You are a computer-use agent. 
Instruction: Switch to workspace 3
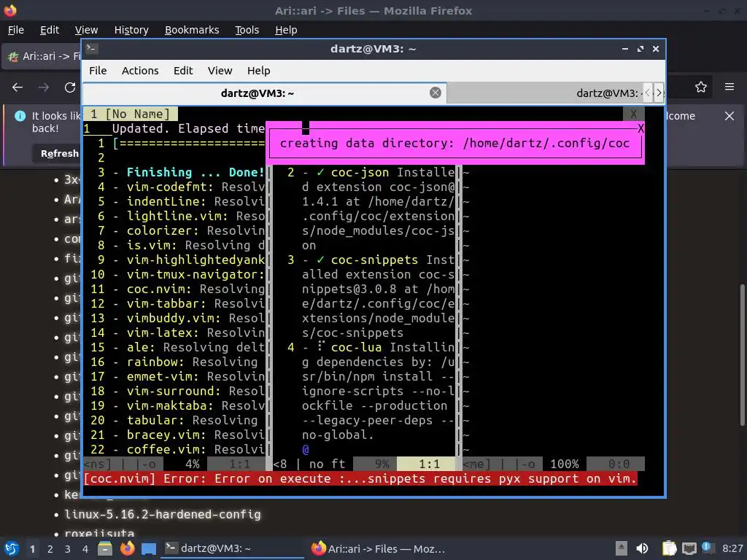68,549
